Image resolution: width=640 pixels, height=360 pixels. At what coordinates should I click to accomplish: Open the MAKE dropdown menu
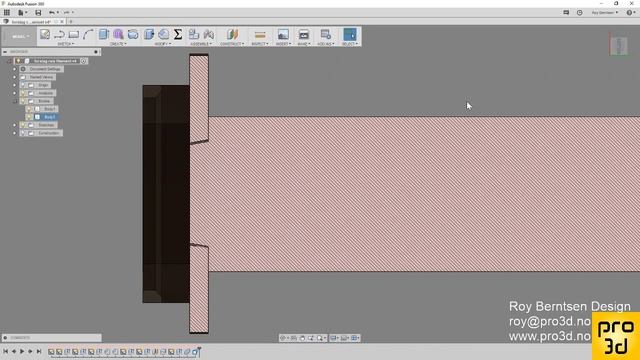pyautogui.click(x=304, y=44)
